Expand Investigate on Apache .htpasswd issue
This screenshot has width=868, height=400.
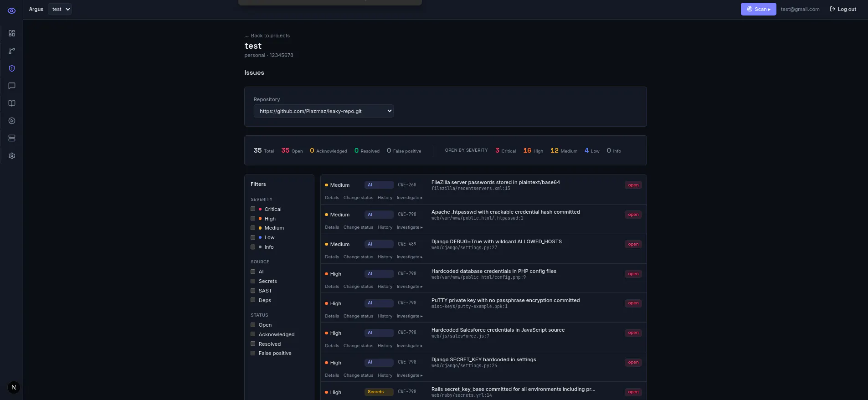point(410,227)
